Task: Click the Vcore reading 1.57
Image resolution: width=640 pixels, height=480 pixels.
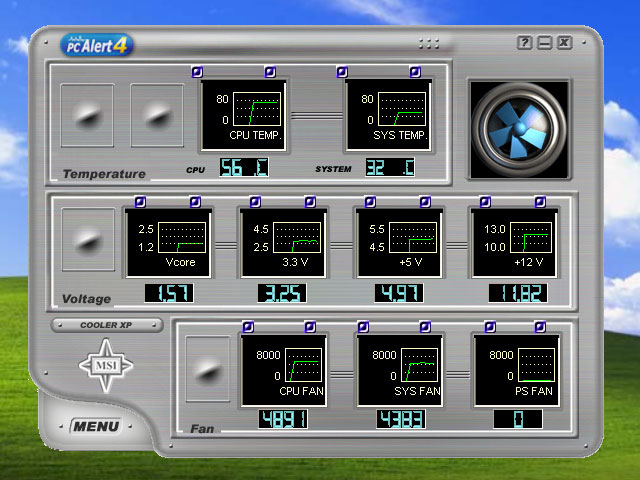Action: pos(169,293)
